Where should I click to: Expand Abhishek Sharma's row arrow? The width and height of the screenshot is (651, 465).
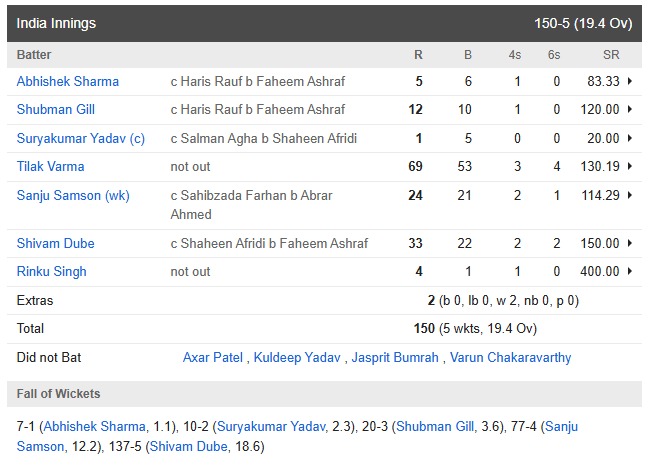(630, 82)
